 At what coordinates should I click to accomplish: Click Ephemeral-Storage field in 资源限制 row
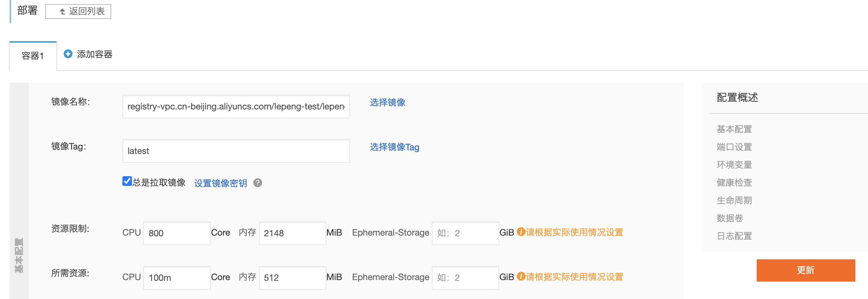(x=465, y=233)
